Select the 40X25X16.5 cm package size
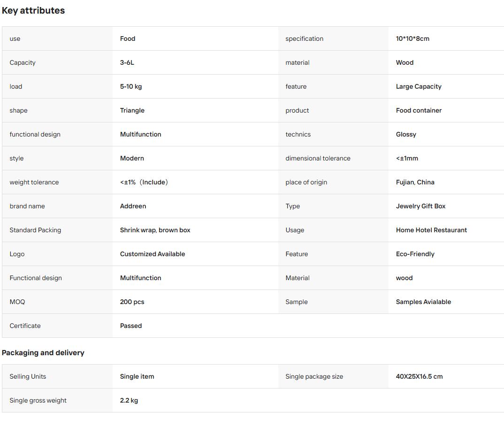The height and width of the screenshot is (427, 504). (419, 376)
